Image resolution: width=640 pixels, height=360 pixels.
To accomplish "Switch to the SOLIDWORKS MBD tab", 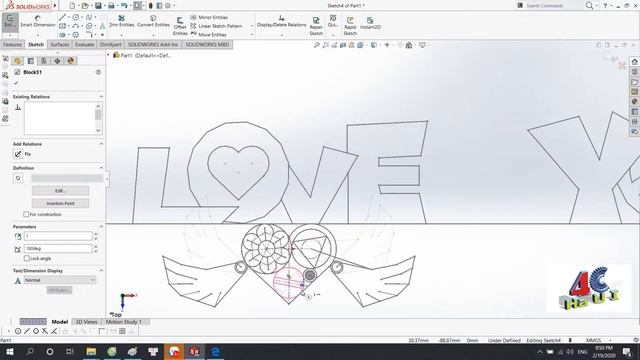I will 207,44.
